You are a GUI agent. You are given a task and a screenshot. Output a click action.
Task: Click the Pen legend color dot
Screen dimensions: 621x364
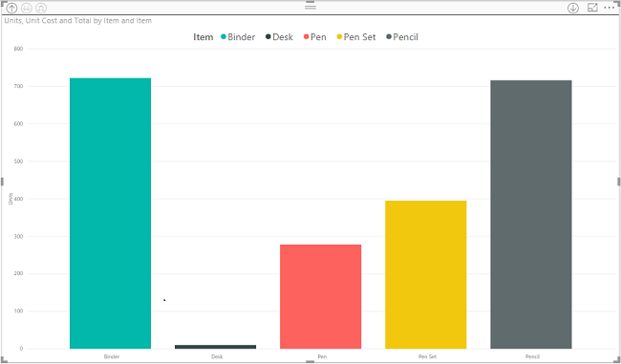[306, 37]
